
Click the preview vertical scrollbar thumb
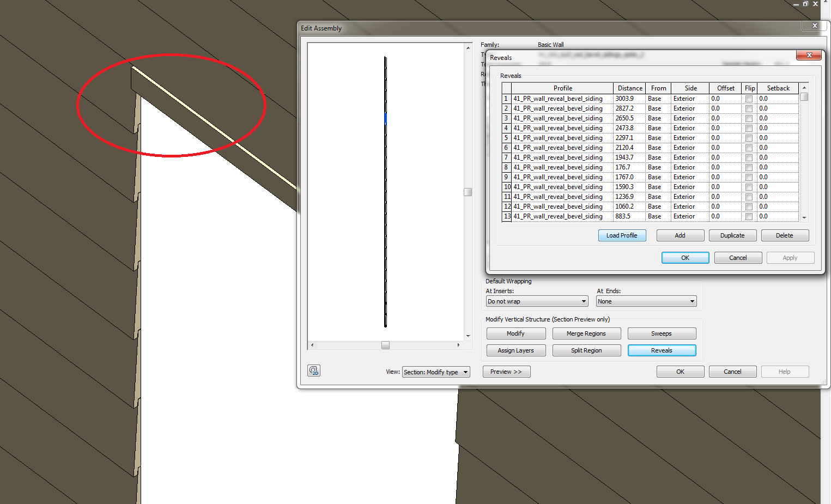(468, 192)
